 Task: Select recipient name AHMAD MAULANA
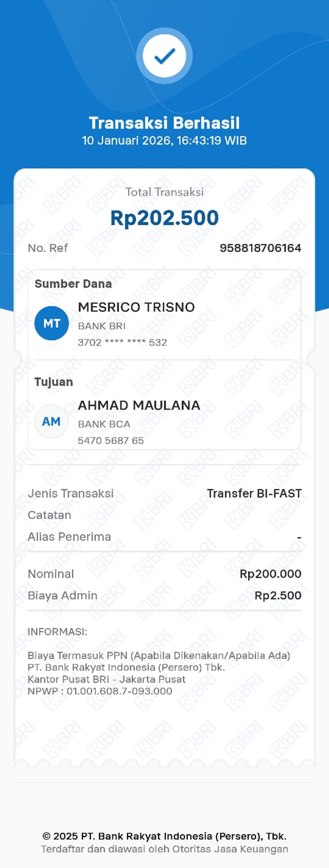139,405
